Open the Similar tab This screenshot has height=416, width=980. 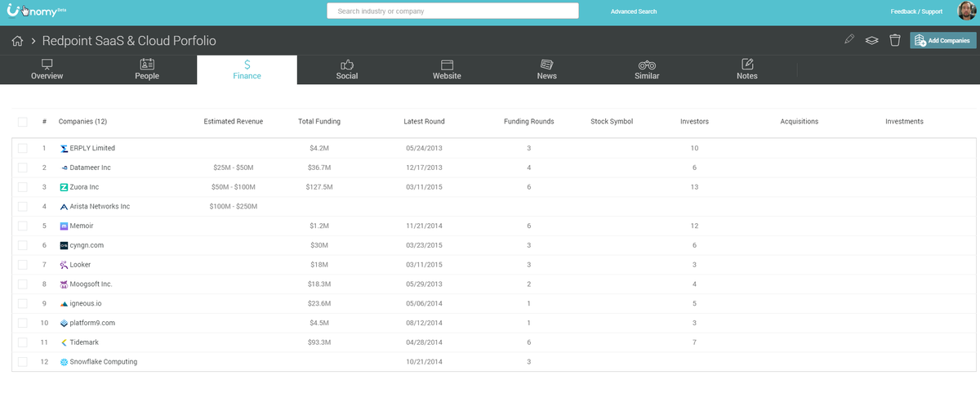647,69
